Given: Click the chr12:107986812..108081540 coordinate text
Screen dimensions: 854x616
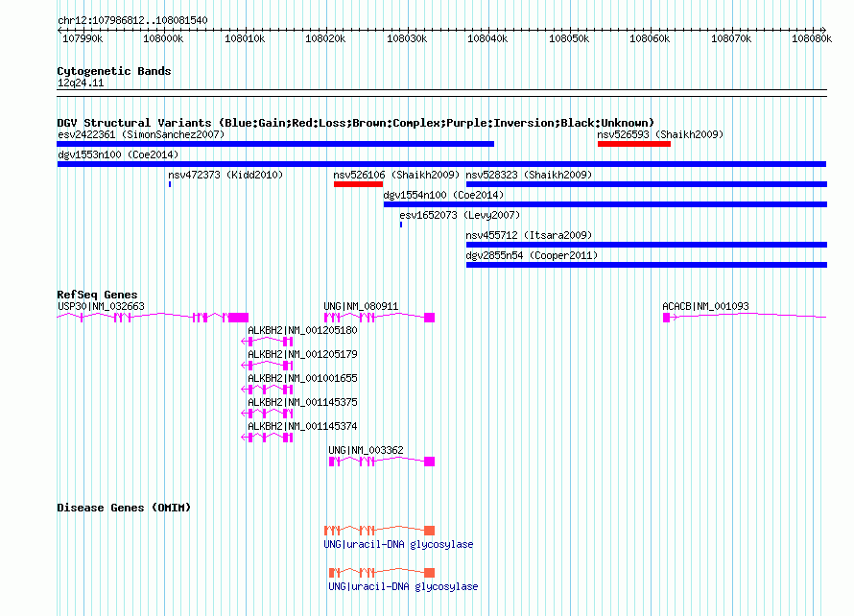Looking at the screenshot, I should click(x=132, y=21).
